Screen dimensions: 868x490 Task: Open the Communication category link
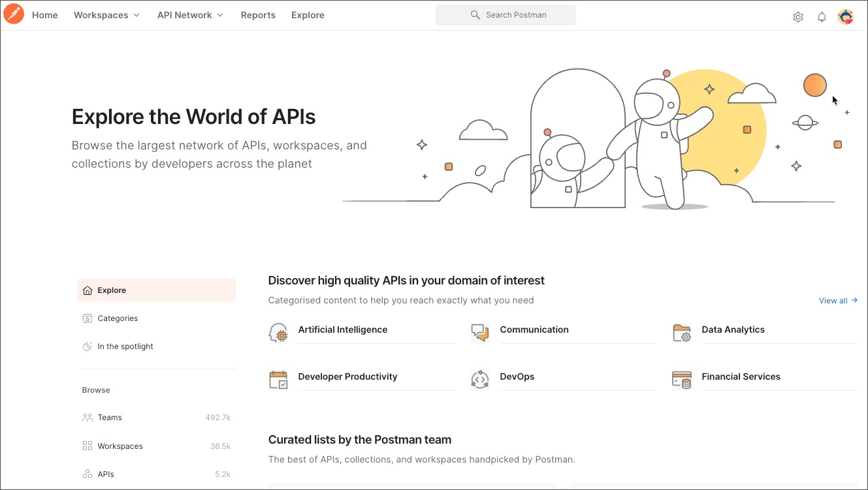(534, 329)
